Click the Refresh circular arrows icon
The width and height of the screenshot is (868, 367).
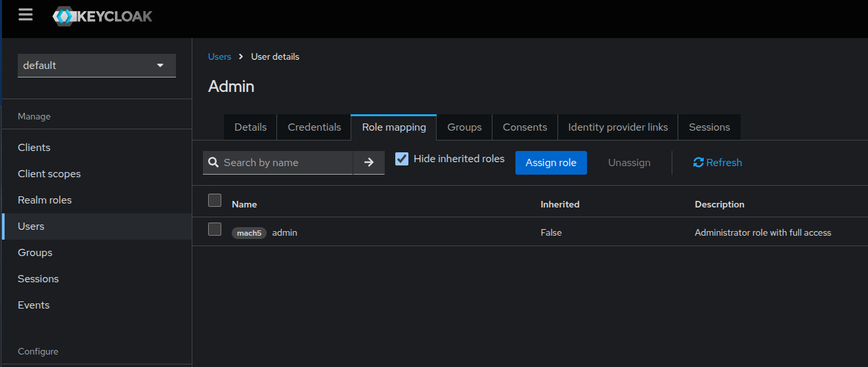(699, 162)
